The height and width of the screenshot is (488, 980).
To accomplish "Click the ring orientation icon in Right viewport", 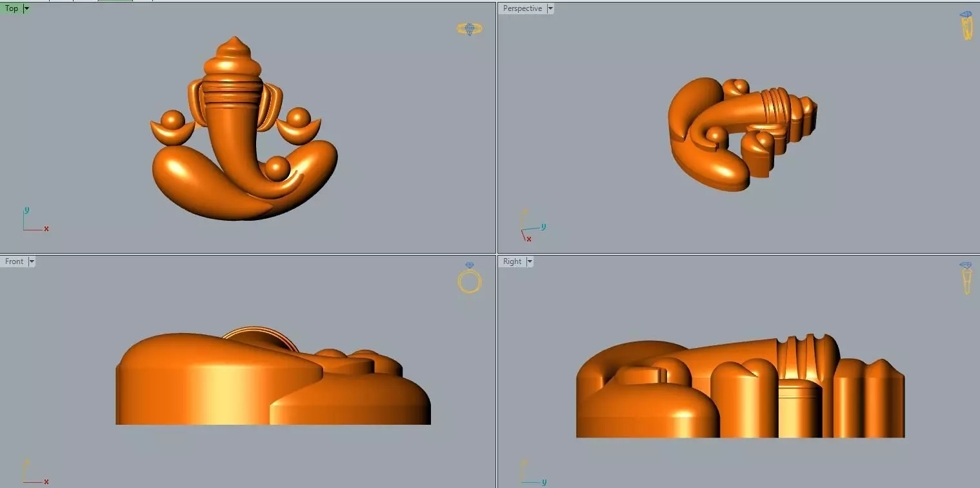I will coord(966,278).
